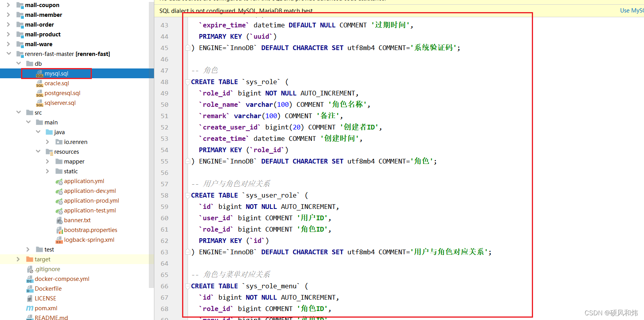Click the db folder icon
644x320 pixels.
(30, 64)
